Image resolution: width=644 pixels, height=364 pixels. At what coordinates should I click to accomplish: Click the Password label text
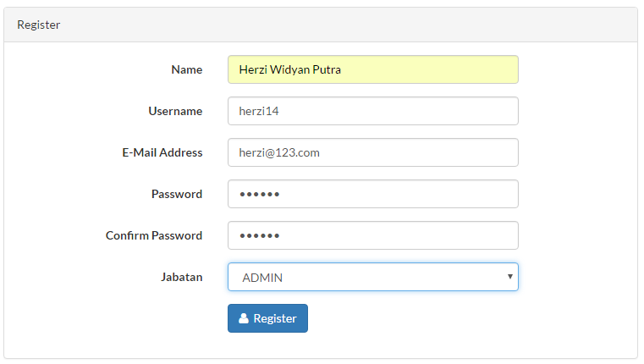[177, 194]
